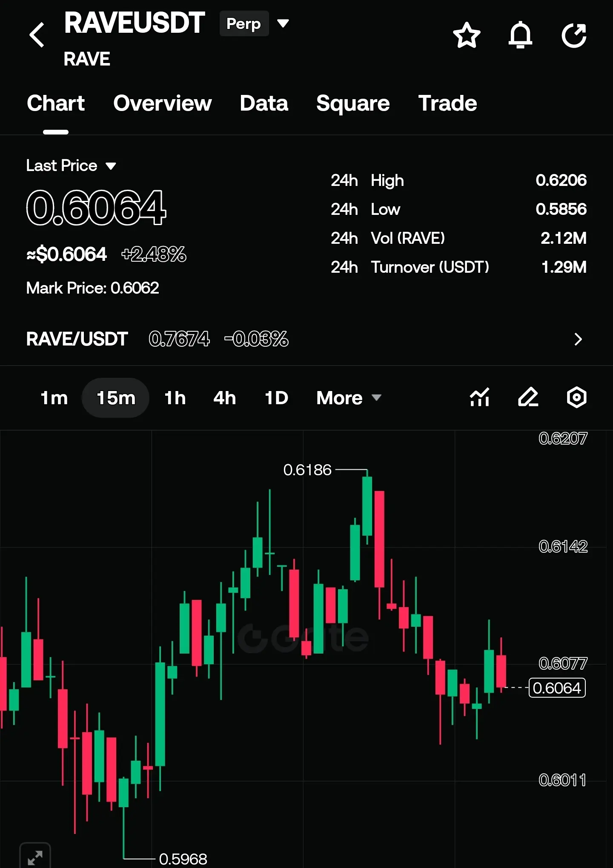Go to the Trade tab
This screenshot has width=613, height=868.
coord(447,103)
